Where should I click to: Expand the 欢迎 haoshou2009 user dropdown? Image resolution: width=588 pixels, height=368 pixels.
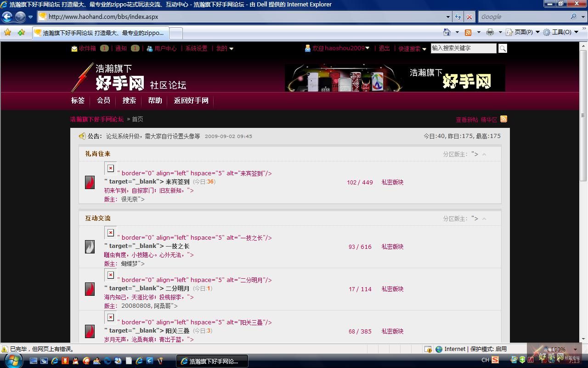coord(367,48)
